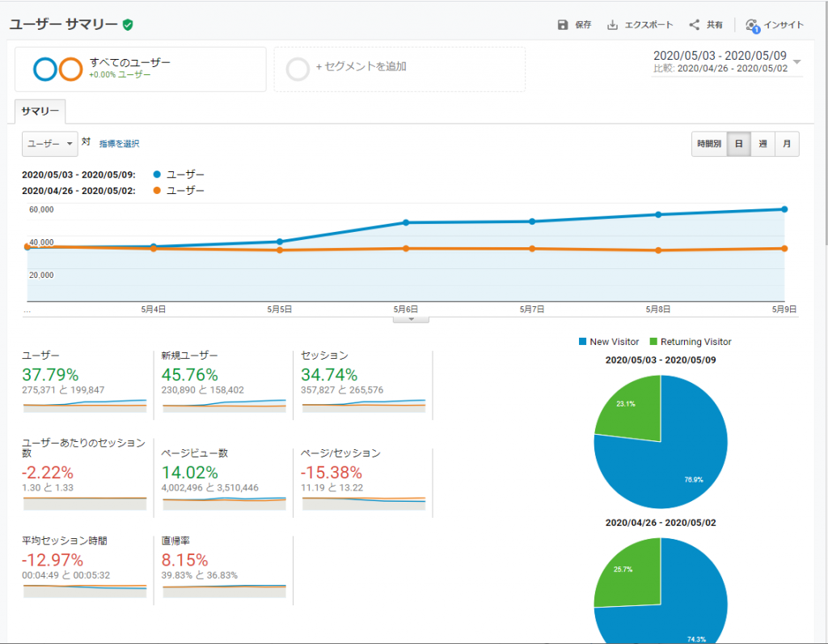
Task: Click the 共有 button label
Action: pyautogui.click(x=715, y=25)
